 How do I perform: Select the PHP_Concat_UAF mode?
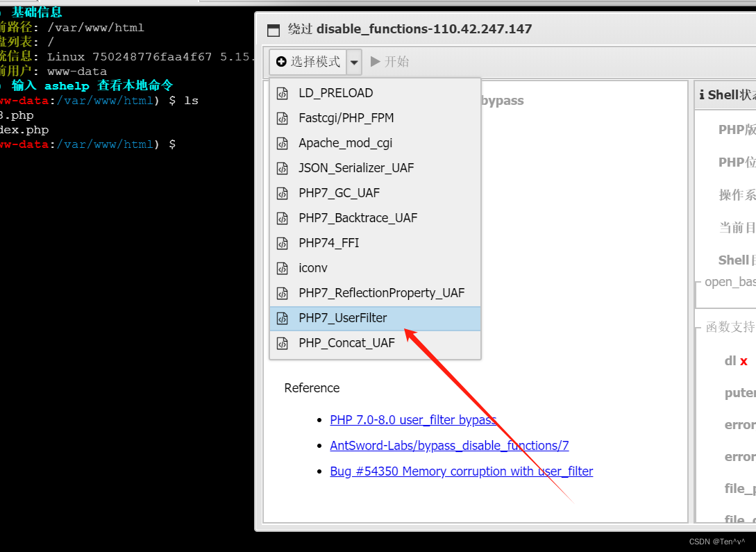click(346, 342)
